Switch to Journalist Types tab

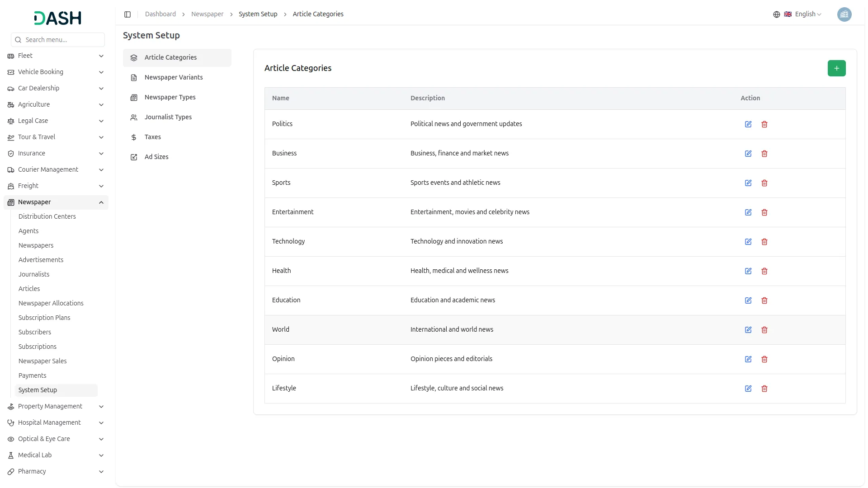[x=168, y=117]
